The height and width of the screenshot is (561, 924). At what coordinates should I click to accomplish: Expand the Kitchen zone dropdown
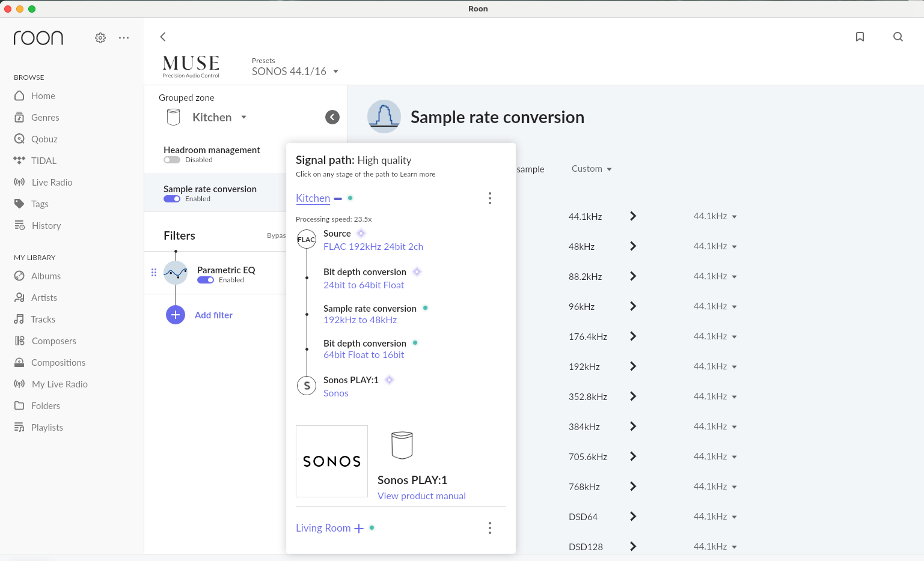coord(219,117)
